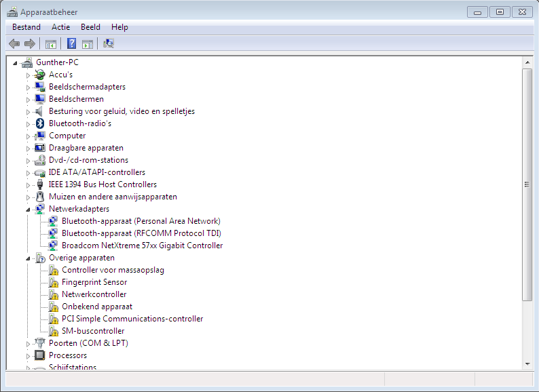Image resolution: width=539 pixels, height=392 pixels.
Task: Select PCI Simple Communications-controller
Action: 132,319
